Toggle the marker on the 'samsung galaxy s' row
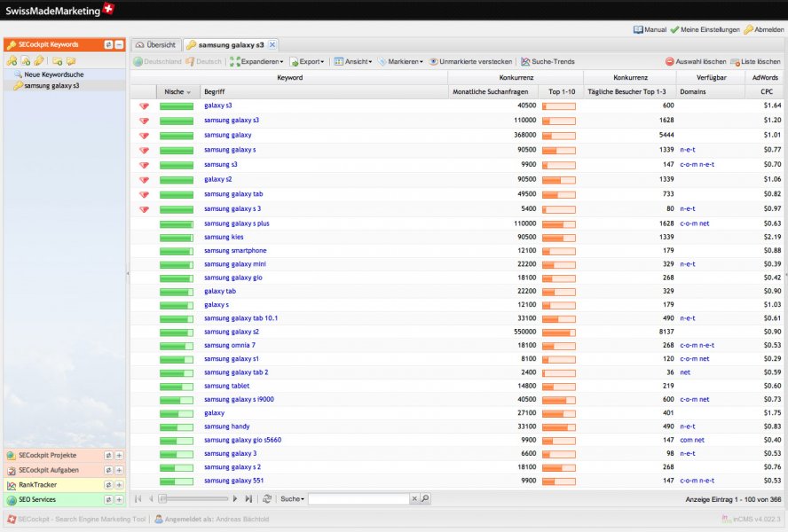This screenshot has width=788, height=532. point(145,150)
